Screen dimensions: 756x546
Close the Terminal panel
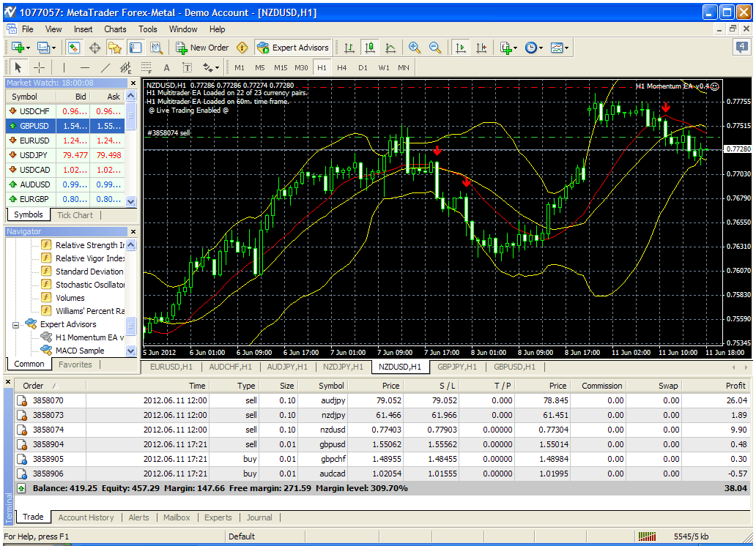[8, 381]
